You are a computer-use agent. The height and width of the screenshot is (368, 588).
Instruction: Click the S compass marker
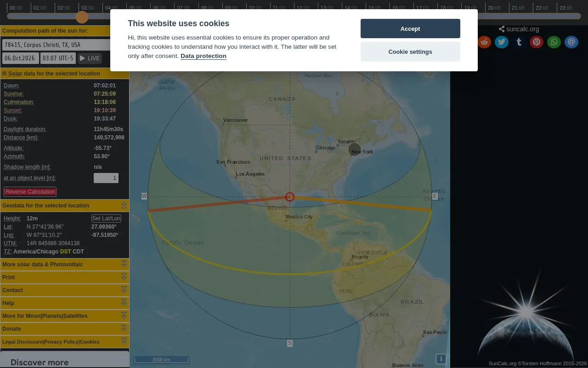point(289,343)
